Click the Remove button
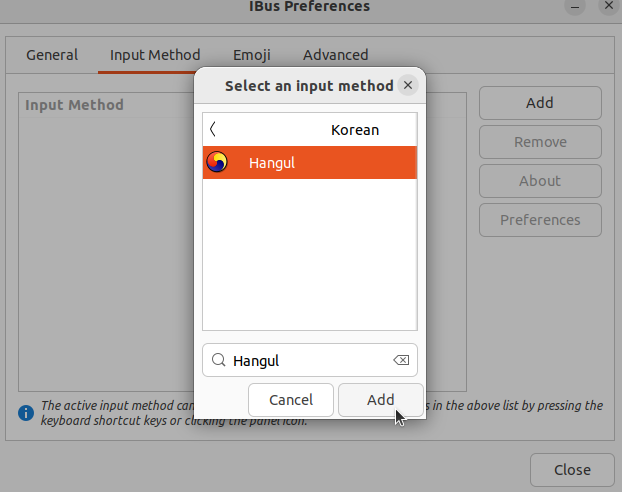Screen dimensions: 622x492 540,142
